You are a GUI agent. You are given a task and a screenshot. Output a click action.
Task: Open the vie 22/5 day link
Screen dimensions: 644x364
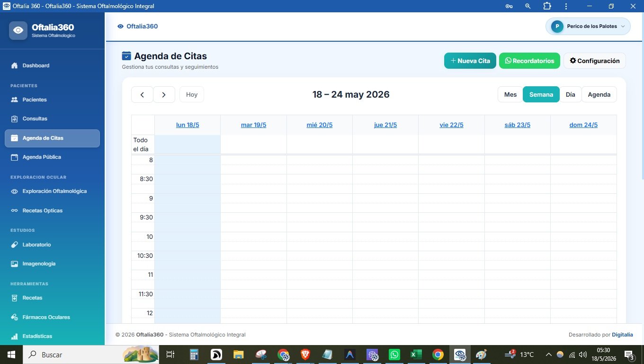click(x=451, y=125)
